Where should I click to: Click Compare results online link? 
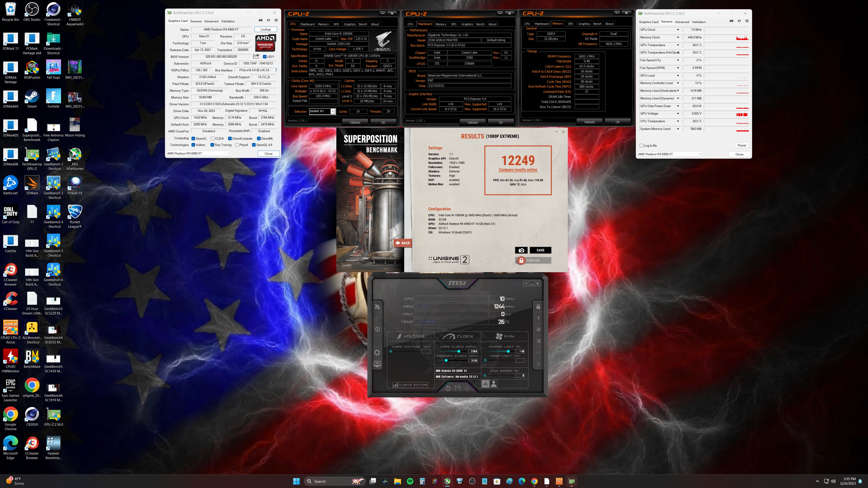[x=518, y=170]
